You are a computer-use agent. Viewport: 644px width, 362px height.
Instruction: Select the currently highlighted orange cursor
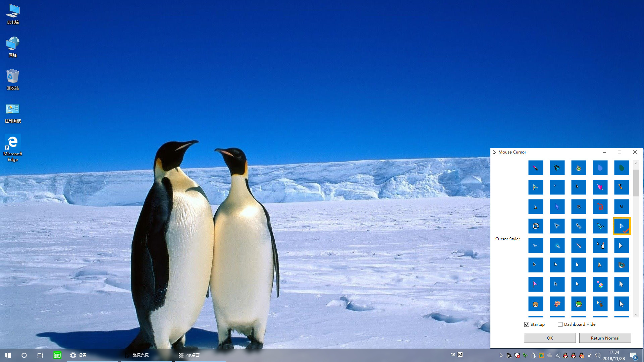point(621,226)
